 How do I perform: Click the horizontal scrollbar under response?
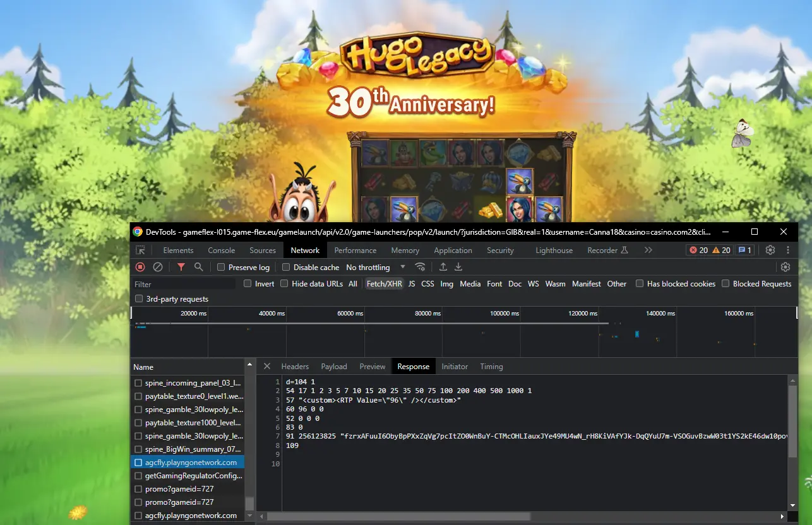pyautogui.click(x=398, y=516)
